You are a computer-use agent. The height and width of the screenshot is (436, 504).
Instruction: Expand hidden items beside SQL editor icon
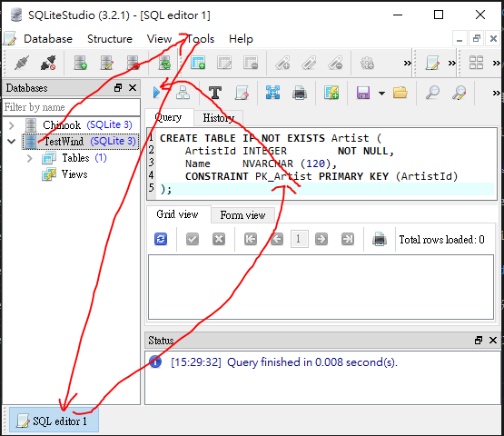[x=451, y=63]
